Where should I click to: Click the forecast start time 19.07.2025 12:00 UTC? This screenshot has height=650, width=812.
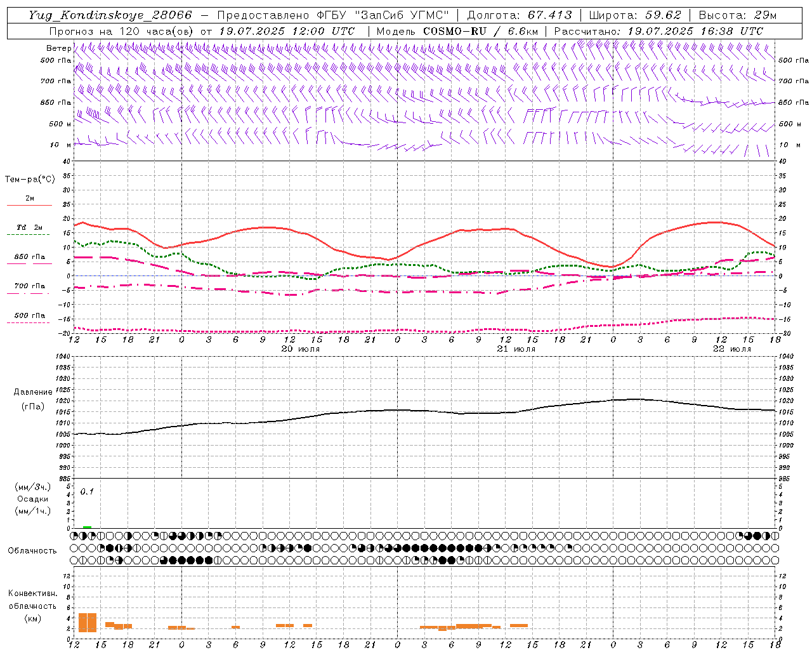(286, 31)
